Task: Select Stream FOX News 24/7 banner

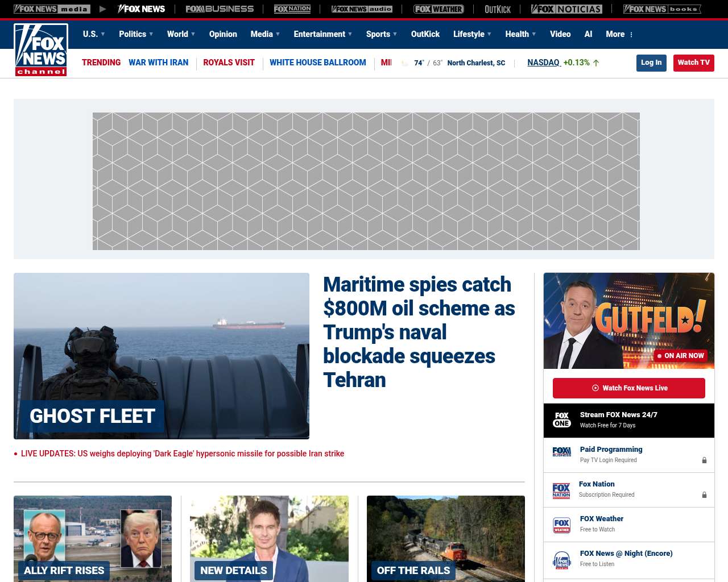Action: 629,421
